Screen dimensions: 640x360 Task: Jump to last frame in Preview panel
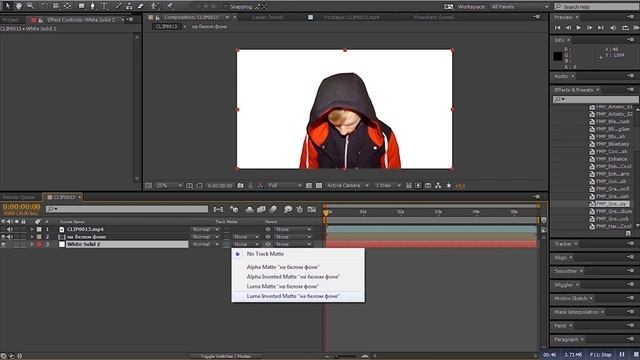600,28
